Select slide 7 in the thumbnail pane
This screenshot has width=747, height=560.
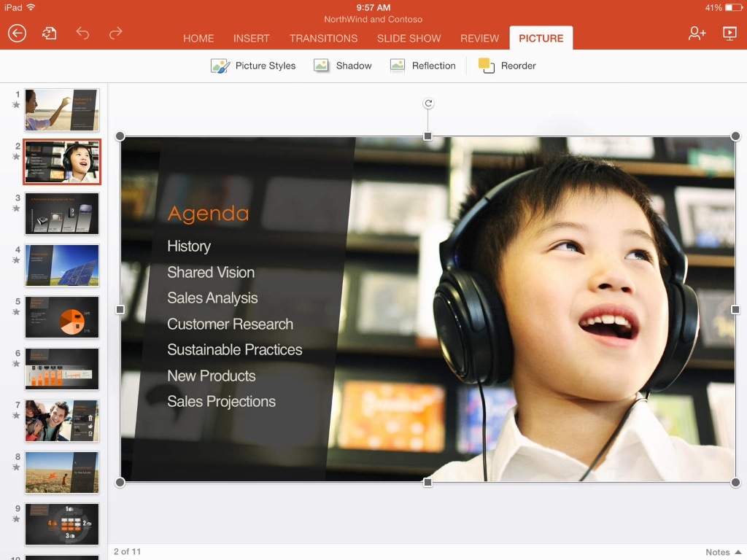click(x=62, y=421)
